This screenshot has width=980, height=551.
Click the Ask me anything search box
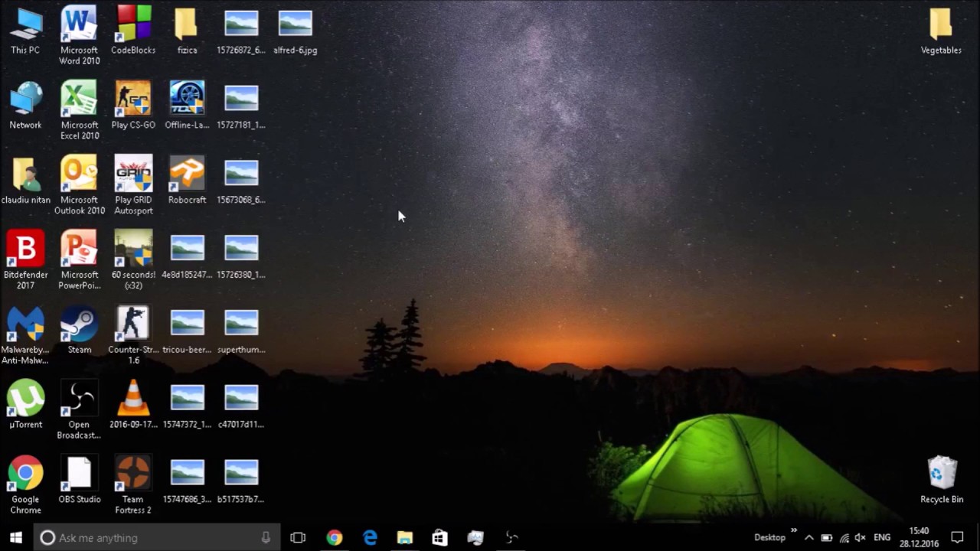158,537
